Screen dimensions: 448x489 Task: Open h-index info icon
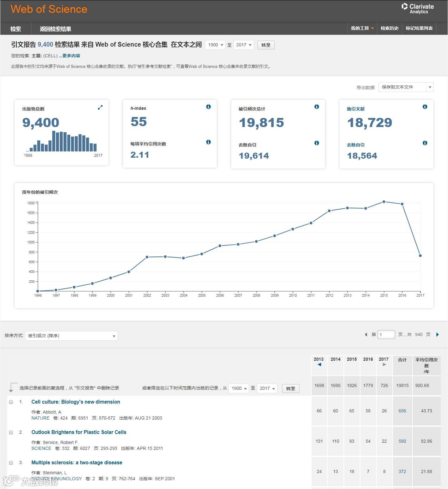tap(208, 107)
